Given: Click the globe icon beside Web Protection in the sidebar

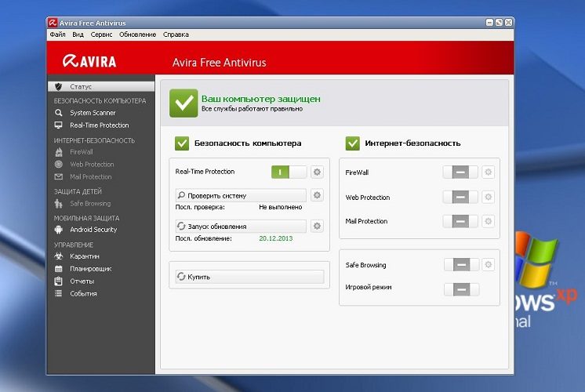Looking at the screenshot, I should click(x=59, y=164).
